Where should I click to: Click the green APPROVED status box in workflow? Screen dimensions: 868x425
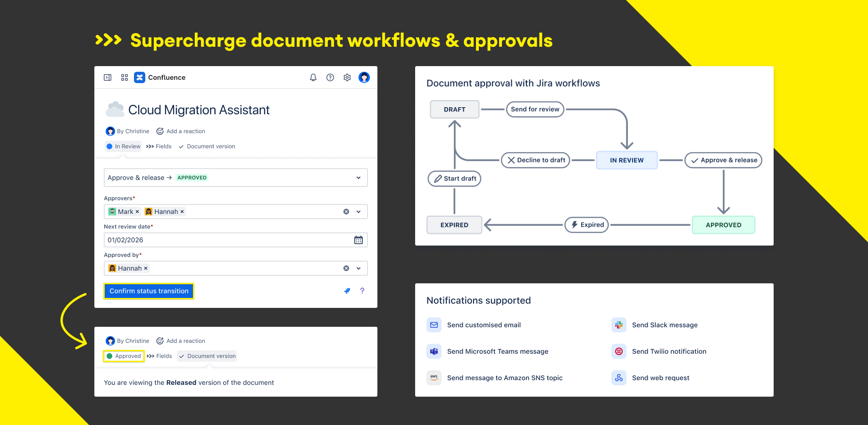click(724, 225)
